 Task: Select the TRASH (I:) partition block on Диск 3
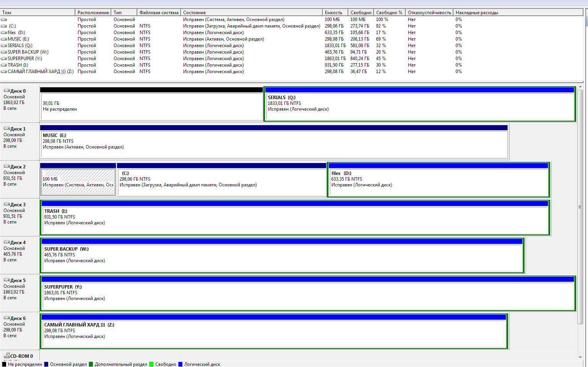pyautogui.click(x=295, y=217)
